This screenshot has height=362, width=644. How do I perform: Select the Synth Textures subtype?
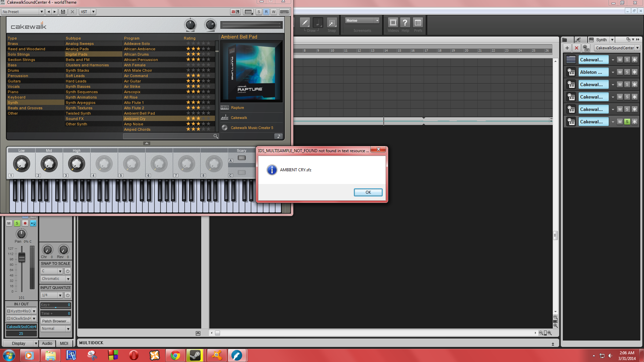[93, 108]
